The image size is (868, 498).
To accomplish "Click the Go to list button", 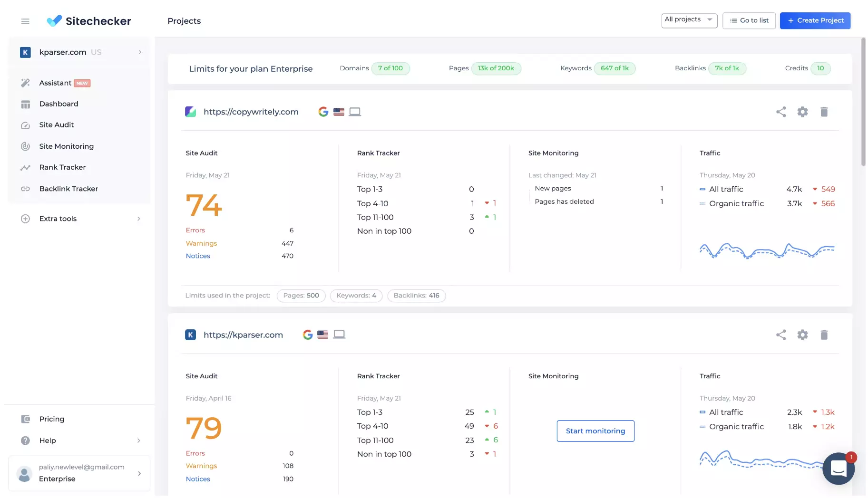I will pos(749,20).
